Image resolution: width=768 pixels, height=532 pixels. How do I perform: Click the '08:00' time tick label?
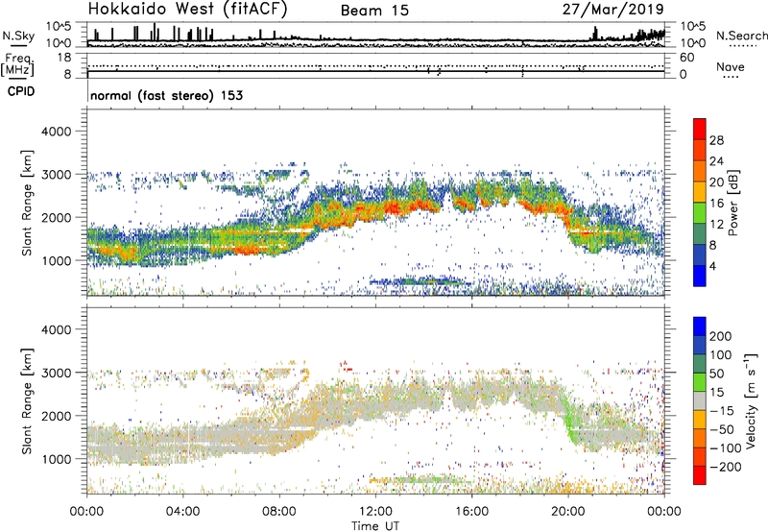[279, 512]
